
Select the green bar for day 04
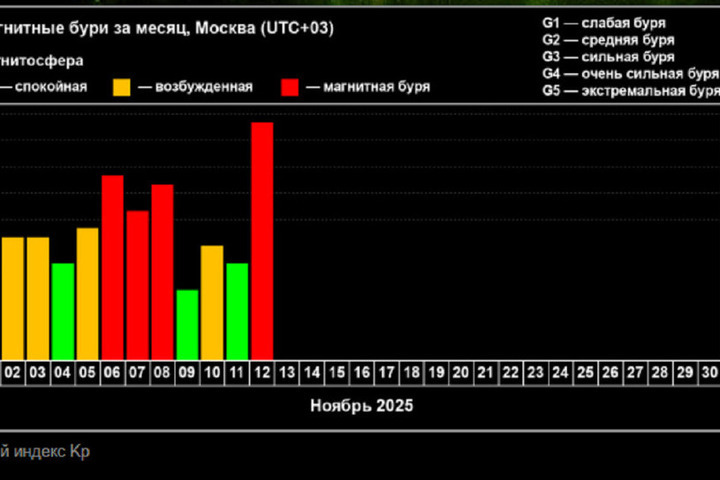(63, 311)
